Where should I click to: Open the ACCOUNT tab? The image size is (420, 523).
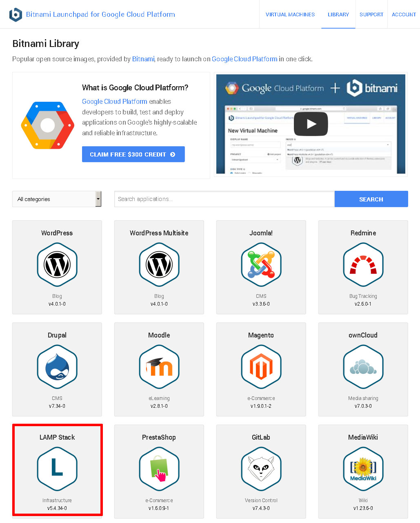pyautogui.click(x=404, y=14)
